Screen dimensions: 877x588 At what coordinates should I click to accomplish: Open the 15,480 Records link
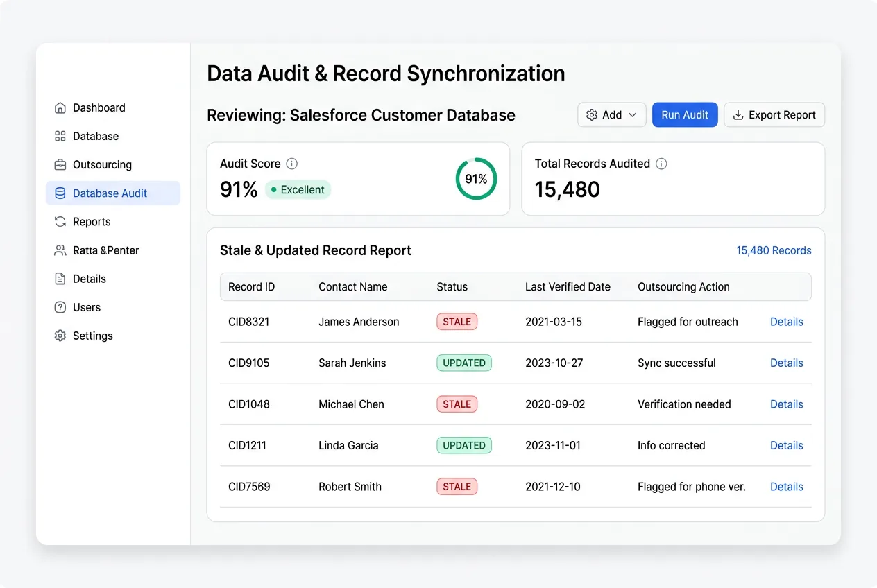[774, 250]
